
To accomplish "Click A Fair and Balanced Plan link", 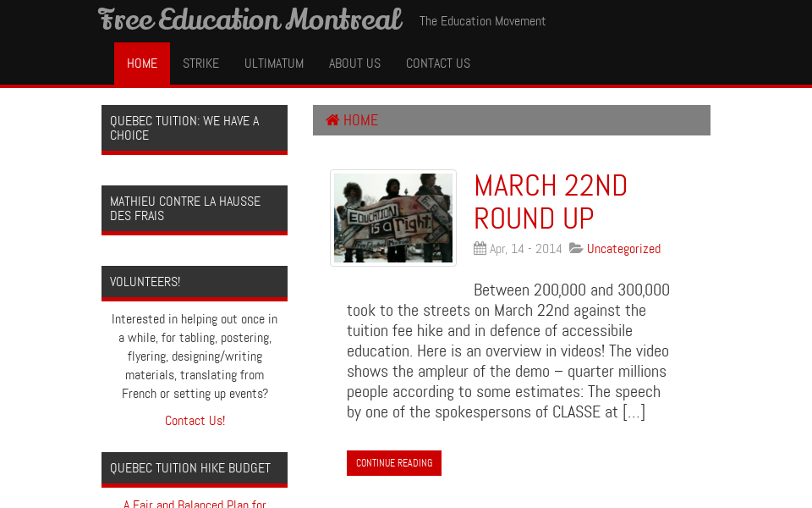I will 195,503.
